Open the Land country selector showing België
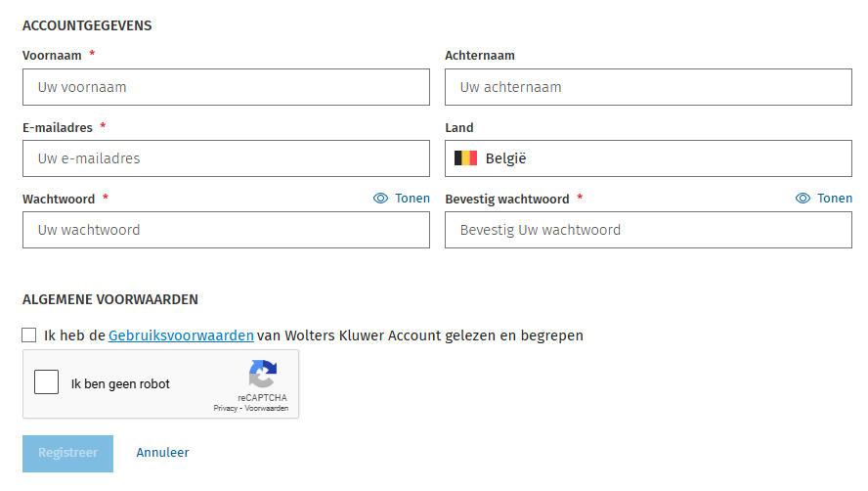Image resolution: width=868 pixels, height=491 pixels. (648, 158)
